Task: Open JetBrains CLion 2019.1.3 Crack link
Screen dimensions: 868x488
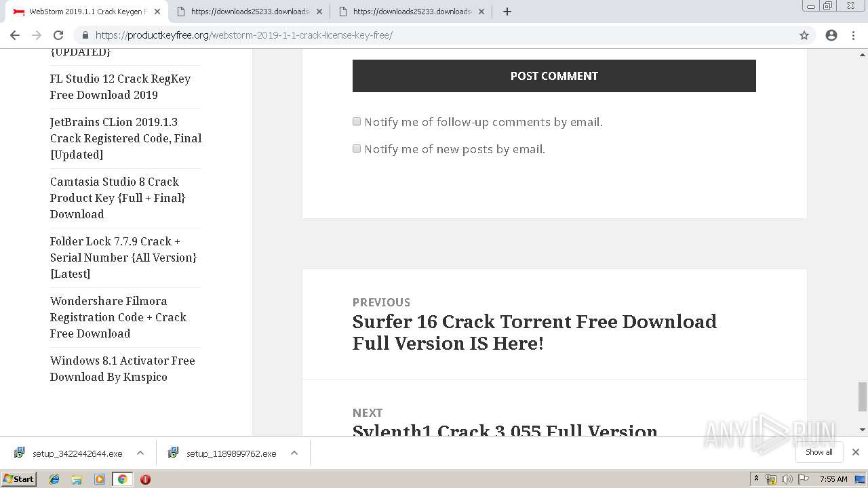Action: [x=125, y=138]
